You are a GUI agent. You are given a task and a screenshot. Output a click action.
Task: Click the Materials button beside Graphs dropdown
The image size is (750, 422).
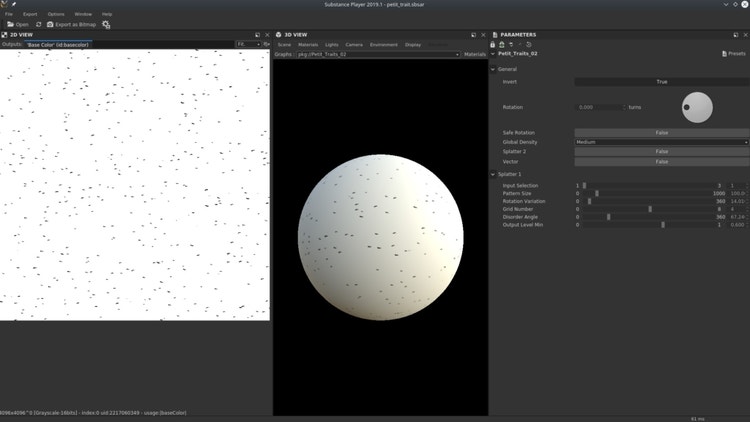(474, 54)
